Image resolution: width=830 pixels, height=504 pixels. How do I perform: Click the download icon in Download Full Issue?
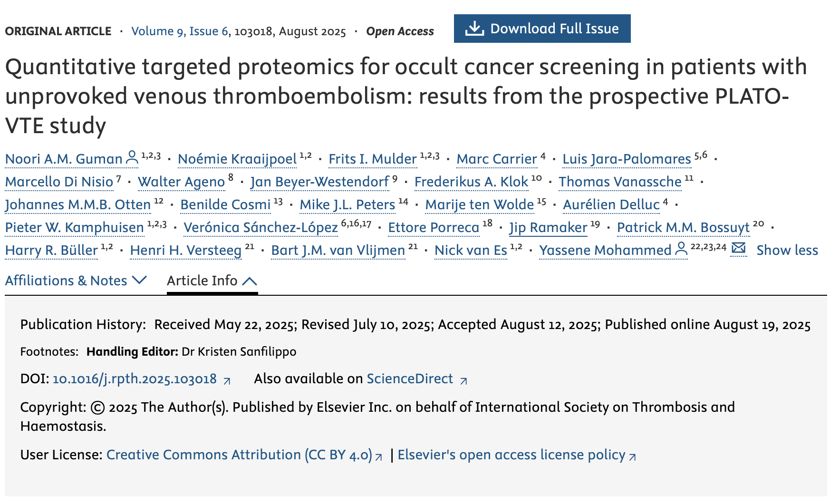coord(474,29)
